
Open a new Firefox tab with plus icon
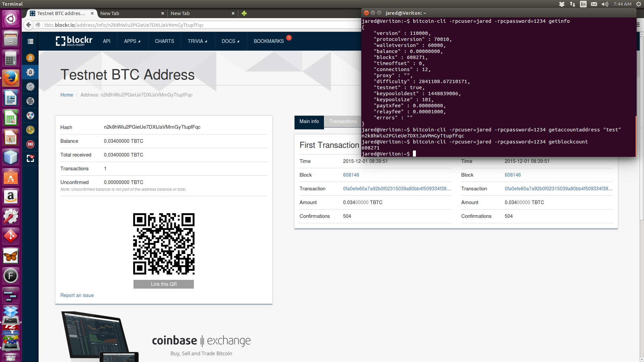[244, 13]
